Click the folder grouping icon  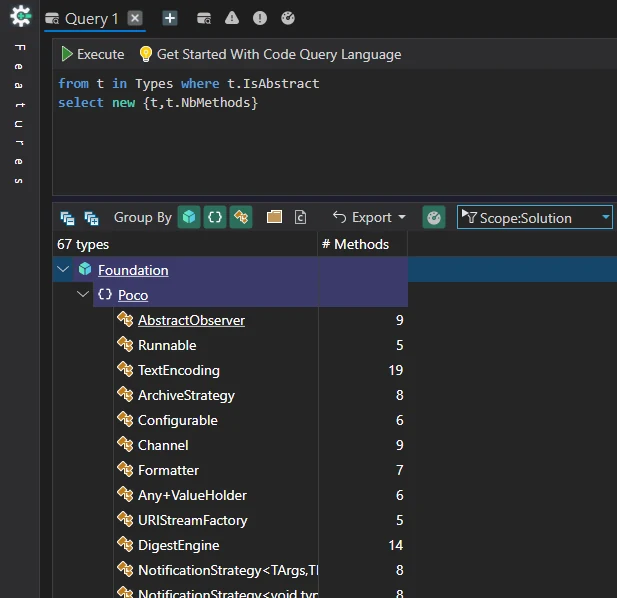[274, 217]
